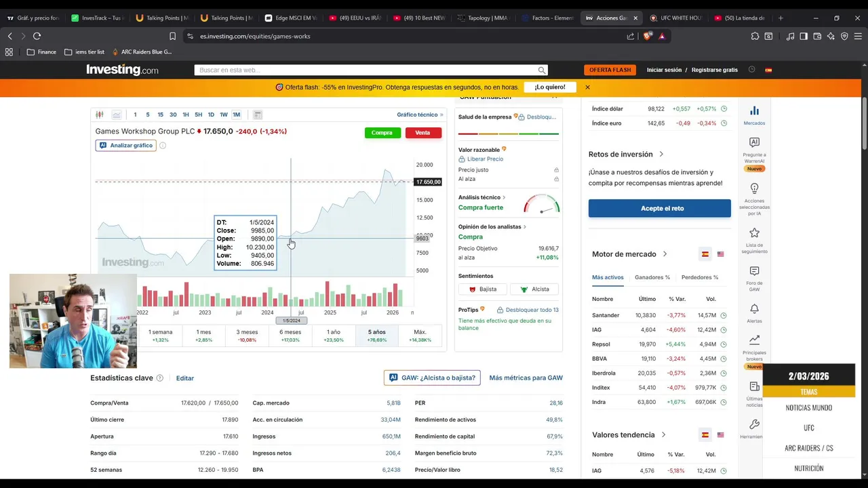The width and height of the screenshot is (868, 488).
Task: Click the info icon beside Analizar gráfico
Action: 163,145
